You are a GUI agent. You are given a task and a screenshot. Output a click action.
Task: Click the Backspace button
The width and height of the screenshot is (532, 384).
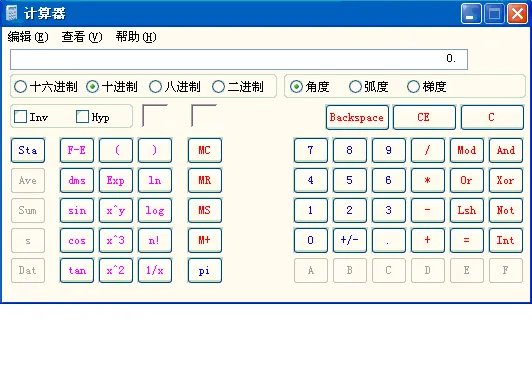pos(357,117)
